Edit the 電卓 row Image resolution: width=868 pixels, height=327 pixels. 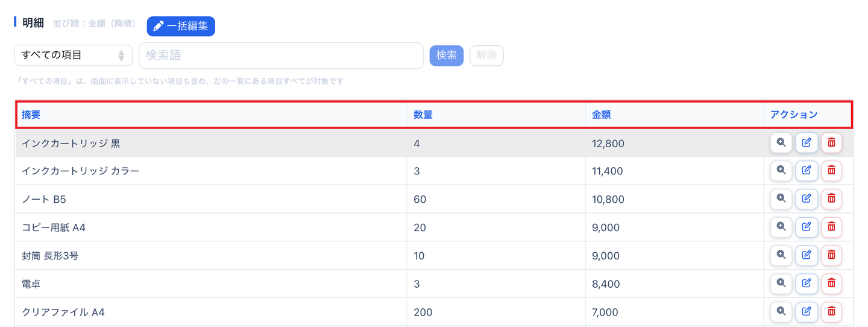(x=807, y=283)
